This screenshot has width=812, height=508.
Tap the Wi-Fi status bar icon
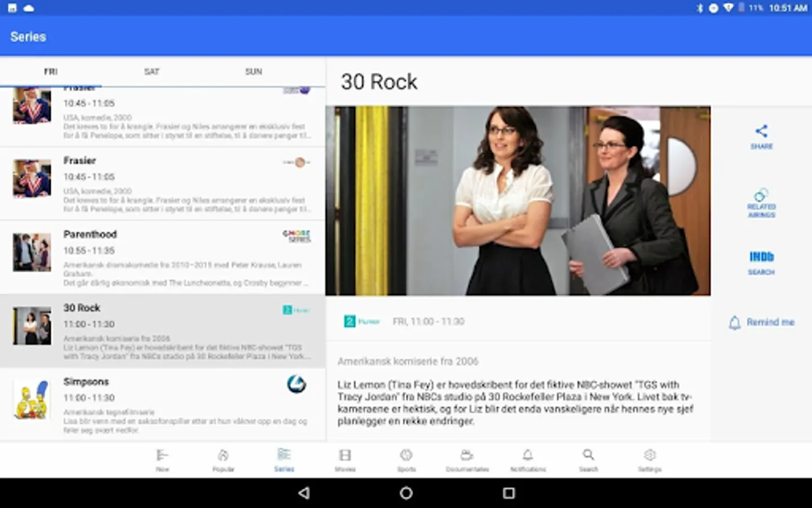729,8
